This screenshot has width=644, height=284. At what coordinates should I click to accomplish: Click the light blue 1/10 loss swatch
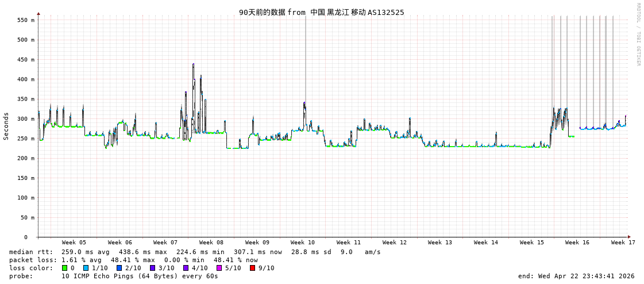click(x=86, y=268)
